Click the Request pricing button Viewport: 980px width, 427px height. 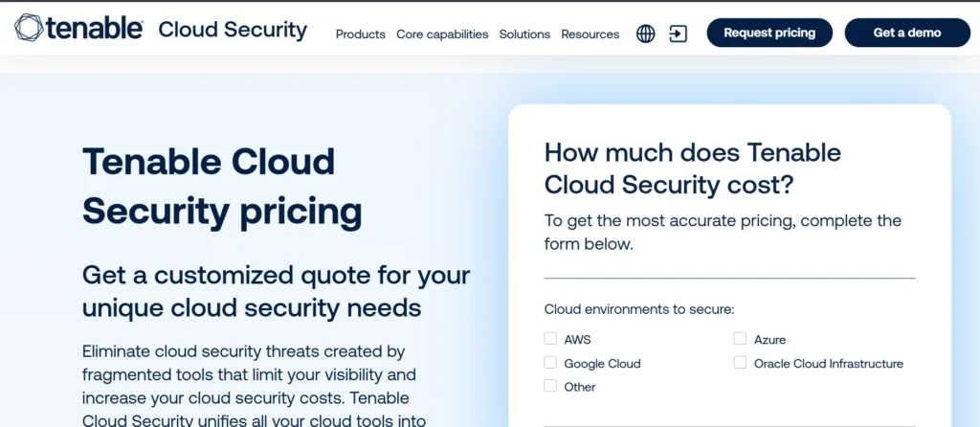click(x=769, y=33)
